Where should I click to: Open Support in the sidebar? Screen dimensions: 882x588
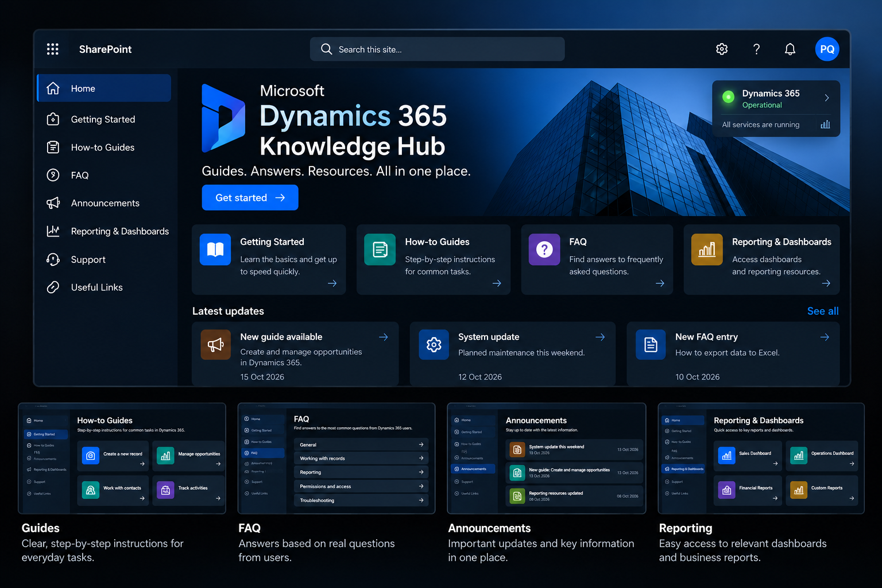coord(104,260)
